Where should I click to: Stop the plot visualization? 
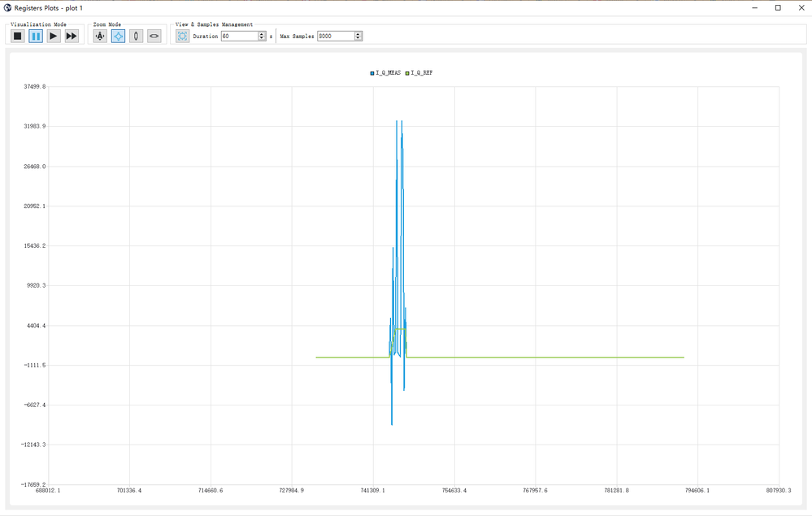pos(18,36)
